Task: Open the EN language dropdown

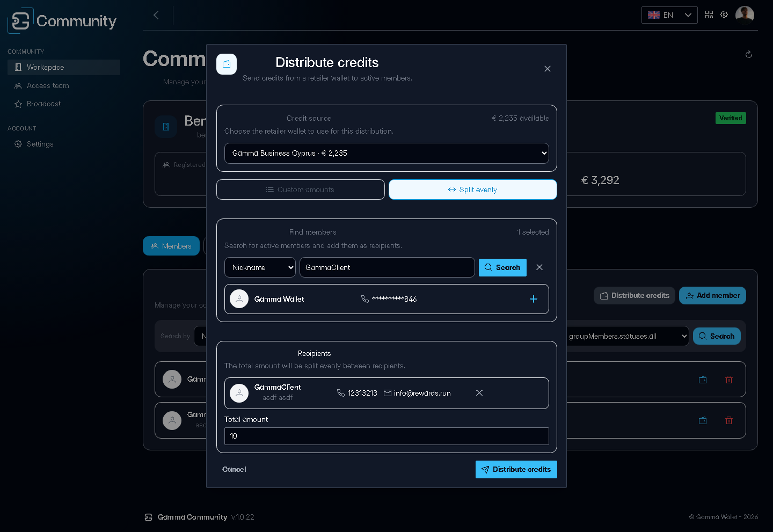Action: click(669, 15)
